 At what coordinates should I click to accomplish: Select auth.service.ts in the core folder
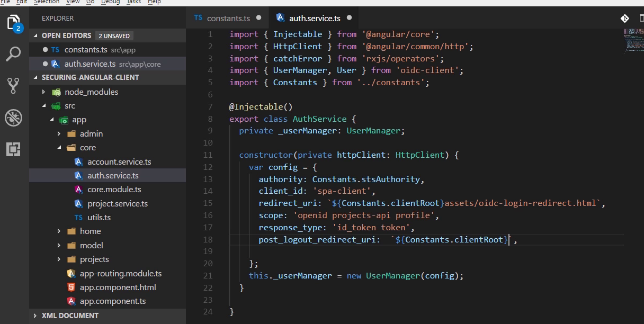click(107, 176)
